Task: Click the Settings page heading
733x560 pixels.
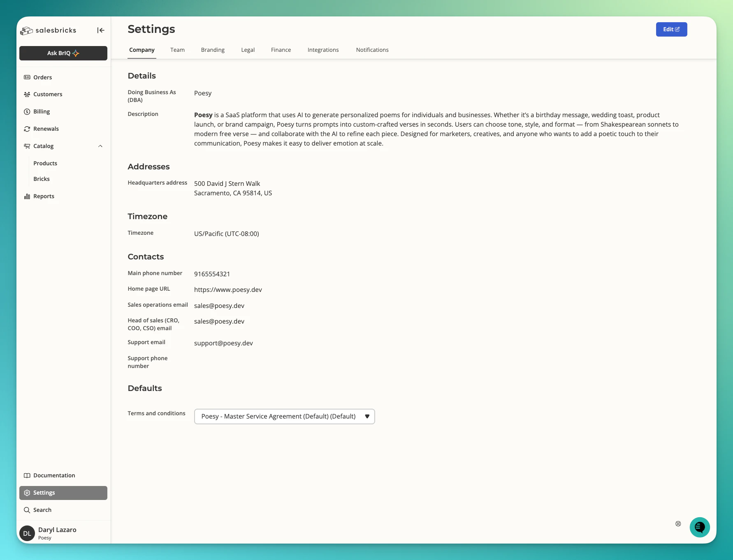Action: click(x=151, y=29)
